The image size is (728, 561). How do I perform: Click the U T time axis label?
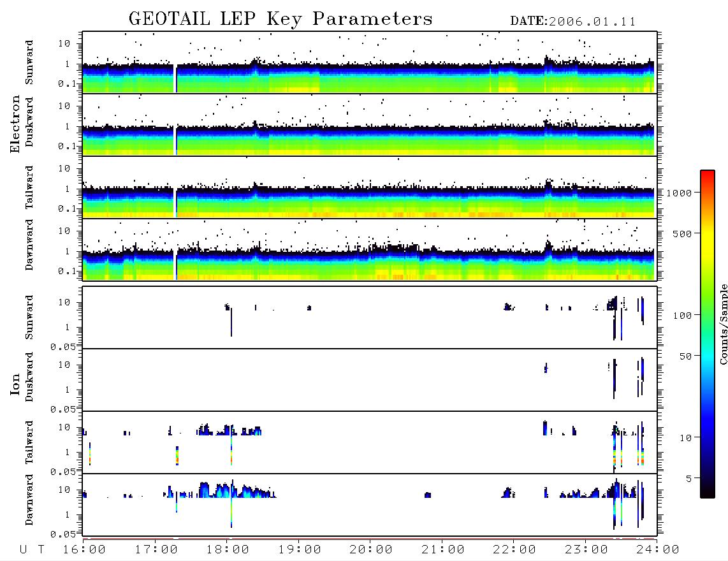point(32,550)
